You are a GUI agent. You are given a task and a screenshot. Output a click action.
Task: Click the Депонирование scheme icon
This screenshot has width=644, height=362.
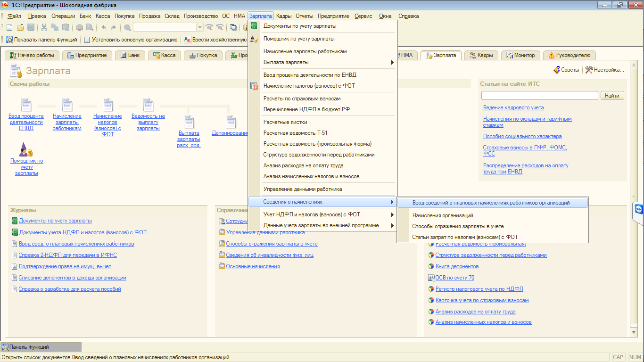point(230,122)
